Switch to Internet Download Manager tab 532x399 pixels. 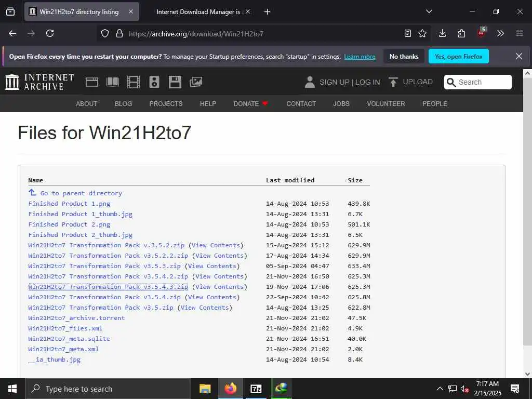(x=198, y=12)
